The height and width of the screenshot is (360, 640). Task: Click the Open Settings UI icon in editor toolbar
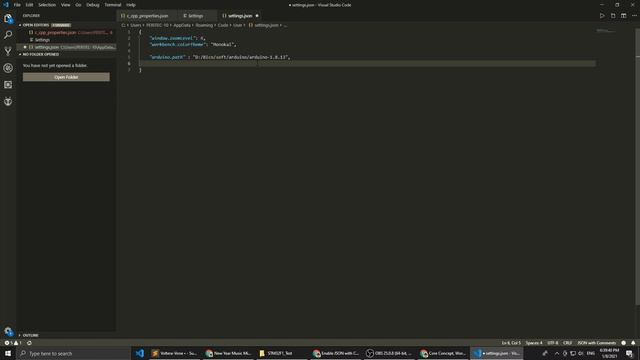[613, 16]
